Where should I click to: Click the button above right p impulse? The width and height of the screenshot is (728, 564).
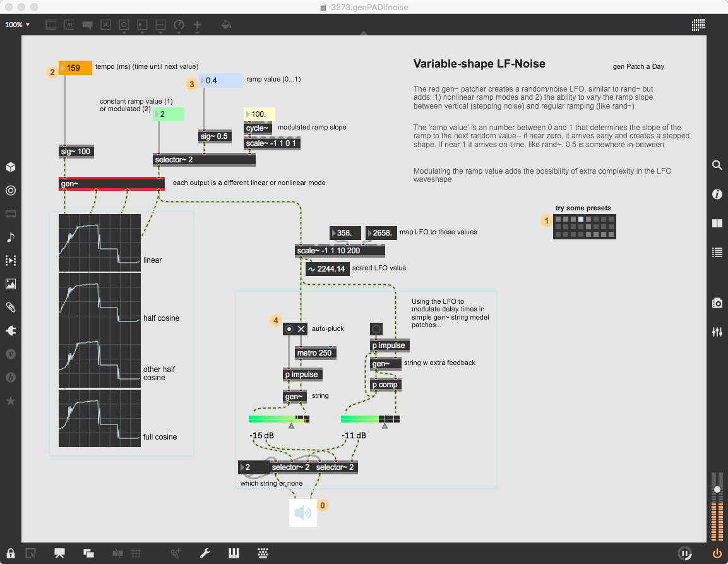pyautogui.click(x=376, y=329)
